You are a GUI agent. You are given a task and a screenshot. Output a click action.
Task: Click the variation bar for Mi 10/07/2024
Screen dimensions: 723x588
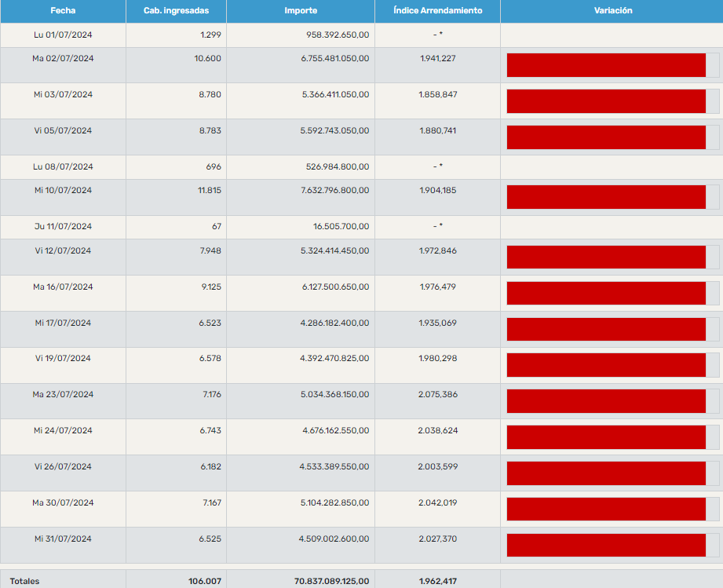[606, 197]
